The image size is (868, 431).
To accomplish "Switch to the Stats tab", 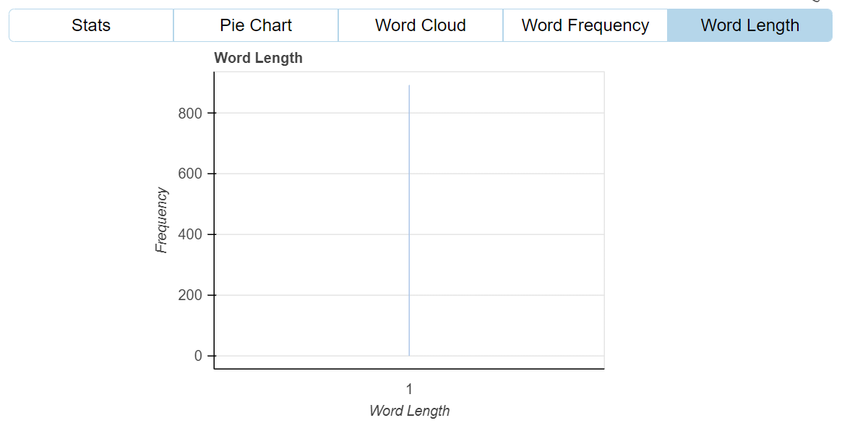I will pyautogui.click(x=91, y=25).
